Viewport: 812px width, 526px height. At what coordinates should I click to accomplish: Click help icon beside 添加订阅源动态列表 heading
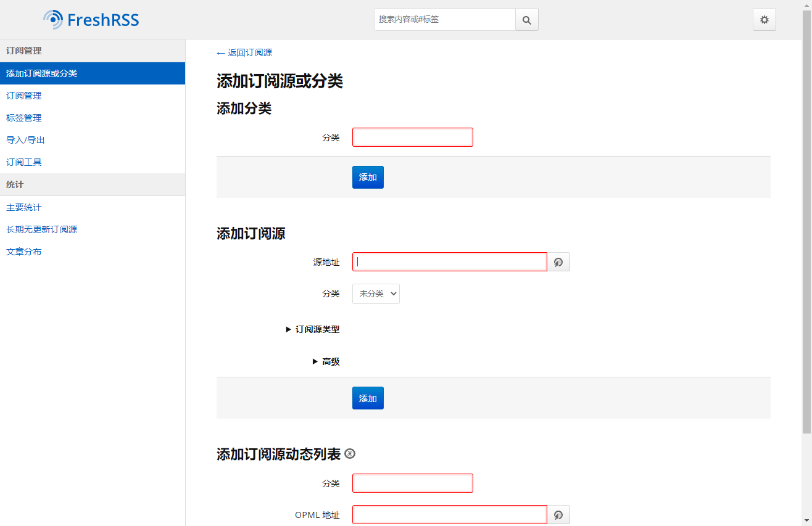coord(350,454)
